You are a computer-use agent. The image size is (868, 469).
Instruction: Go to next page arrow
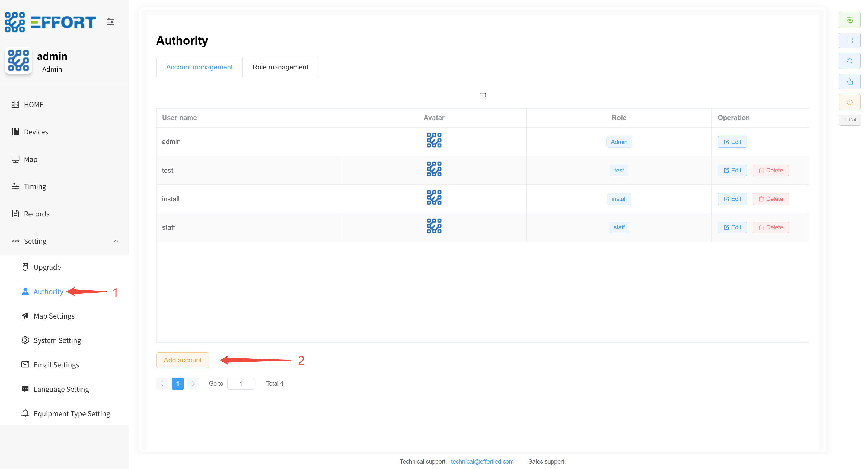coord(193,384)
